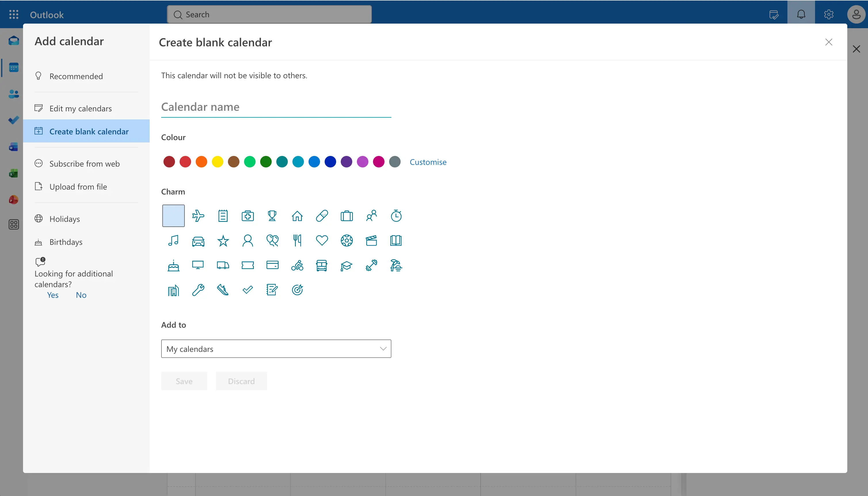Image resolution: width=868 pixels, height=496 pixels.
Task: Select the cyclist charm
Action: (297, 265)
